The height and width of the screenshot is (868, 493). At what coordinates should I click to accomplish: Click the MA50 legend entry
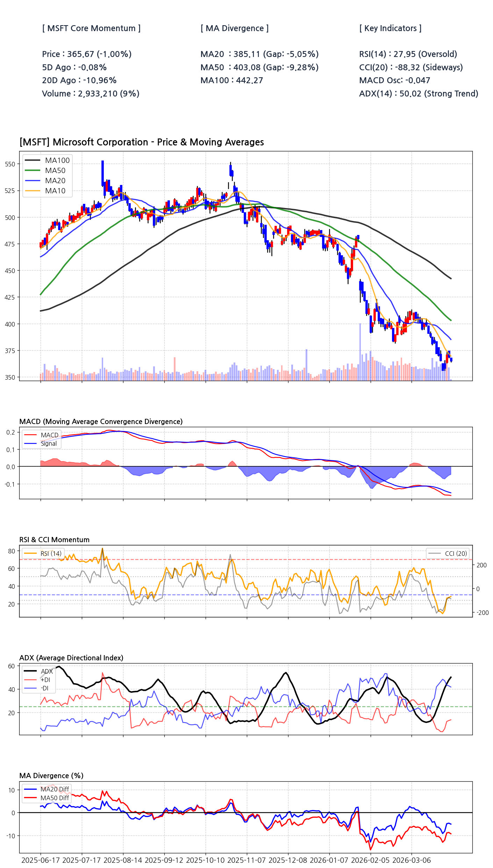click(45, 171)
